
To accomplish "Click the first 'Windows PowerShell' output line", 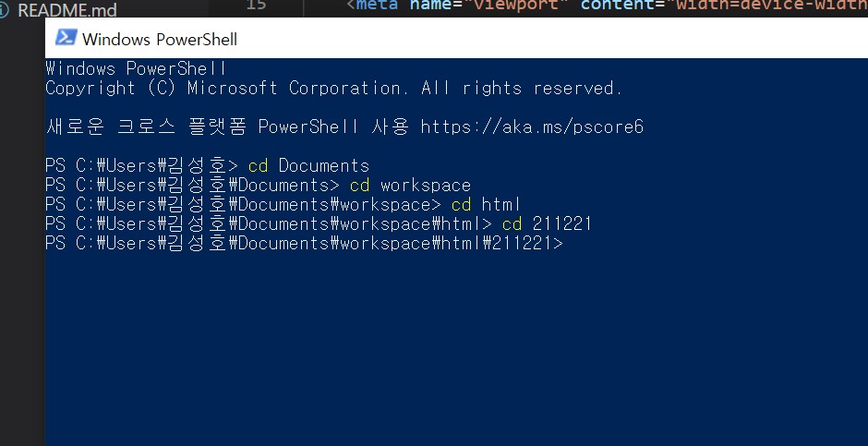I will coord(136,69).
